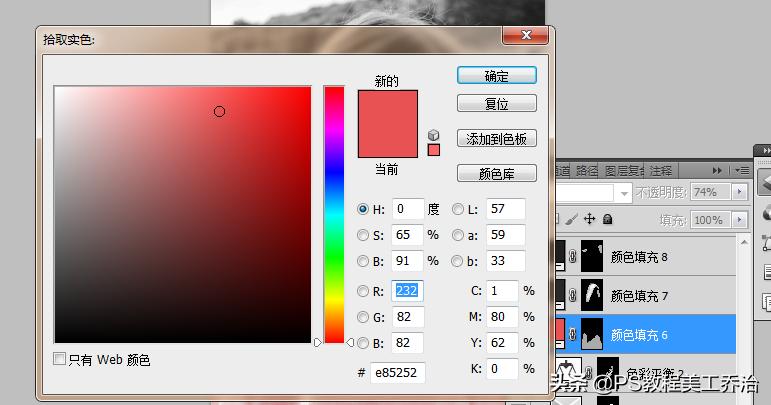Select the H hue radio button
Viewport: 771px width, 405px height.
coord(363,209)
